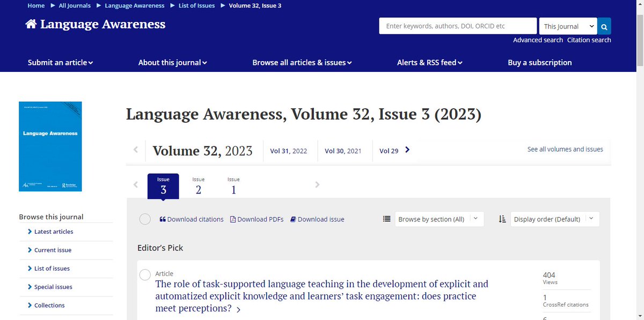Image resolution: width=644 pixels, height=320 pixels.
Task: Click the List of Issues breadcrumb
Action: click(196, 5)
